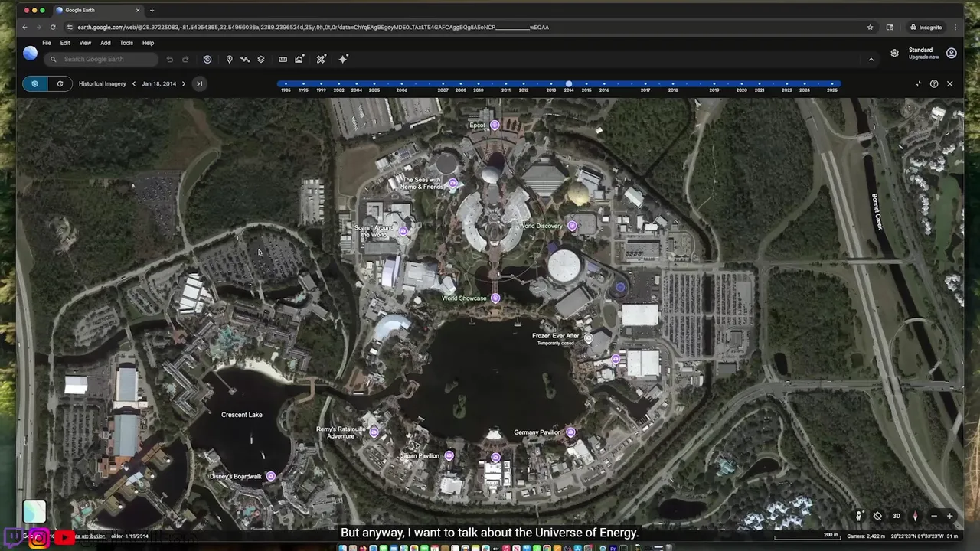The width and height of the screenshot is (980, 551).
Task: Open the account profile icon
Action: 951,53
